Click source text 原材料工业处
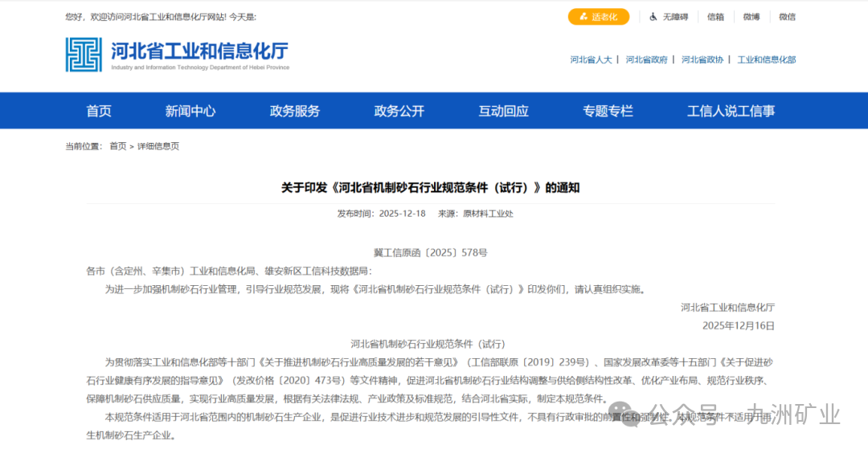 [489, 214]
